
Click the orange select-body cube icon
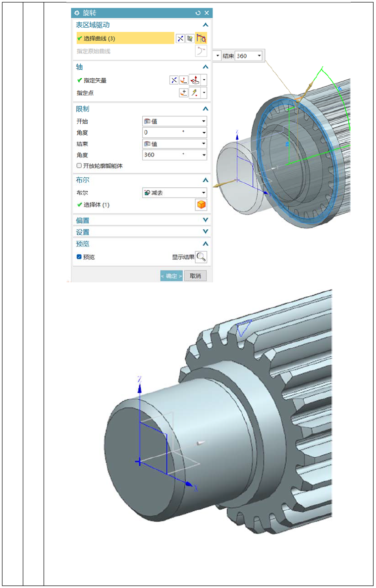pyautogui.click(x=201, y=205)
